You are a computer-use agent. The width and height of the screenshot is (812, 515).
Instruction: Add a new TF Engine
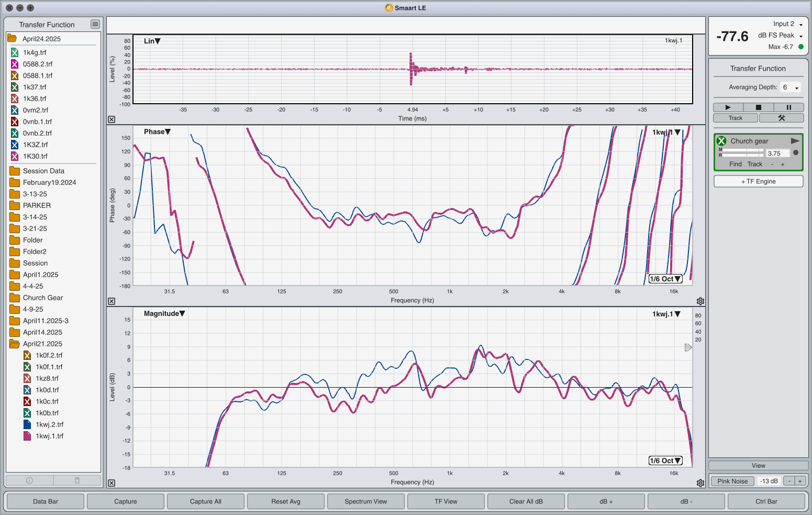point(758,181)
